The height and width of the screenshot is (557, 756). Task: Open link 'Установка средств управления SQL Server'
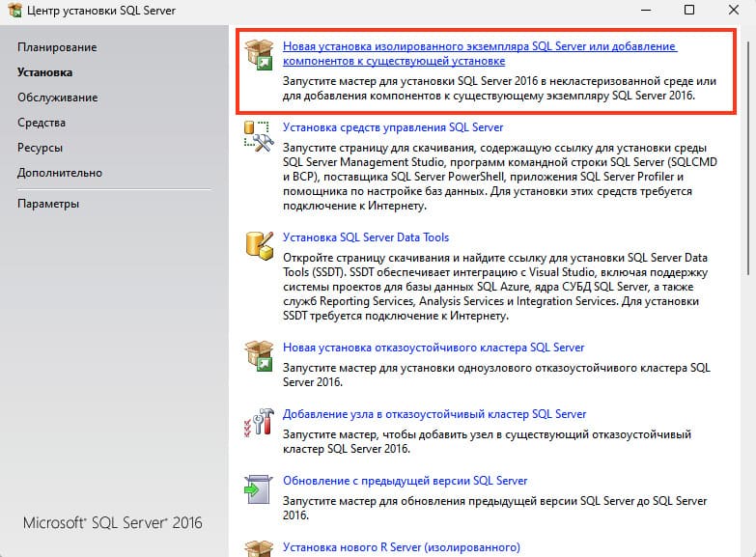click(392, 127)
